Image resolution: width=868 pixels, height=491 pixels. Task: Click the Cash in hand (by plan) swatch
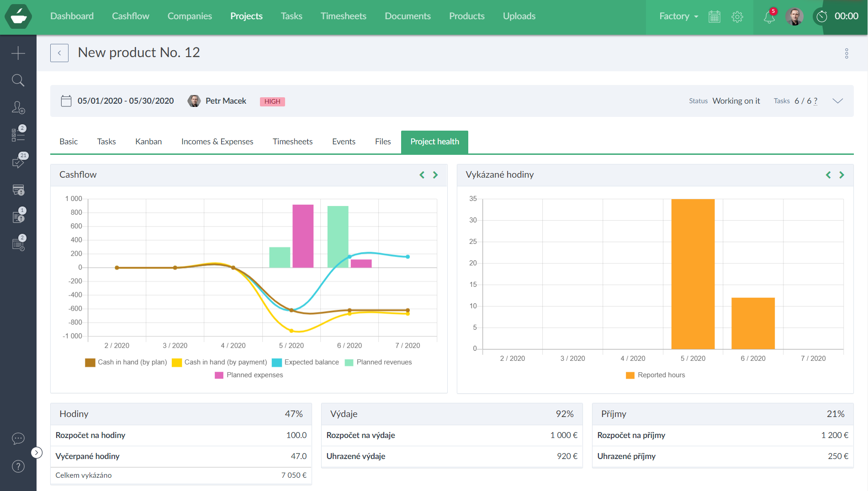coord(90,363)
